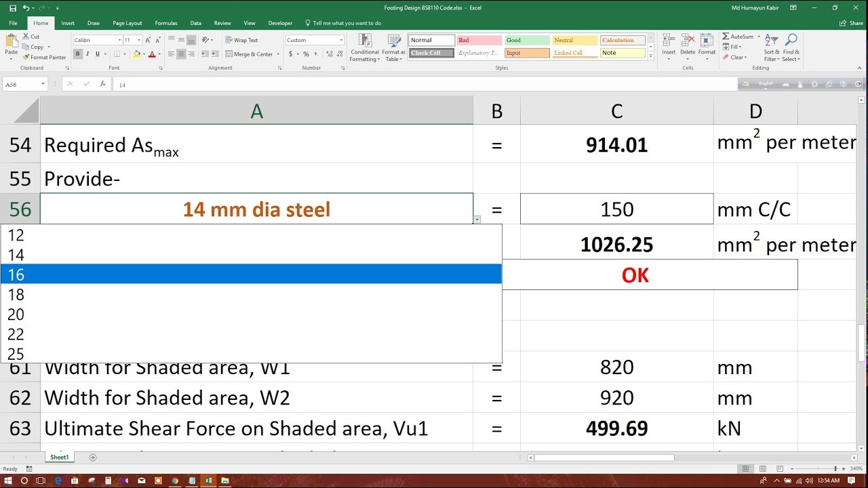Image resolution: width=868 pixels, height=488 pixels.
Task: Click the Start button on taskbar
Action: (x=8, y=481)
